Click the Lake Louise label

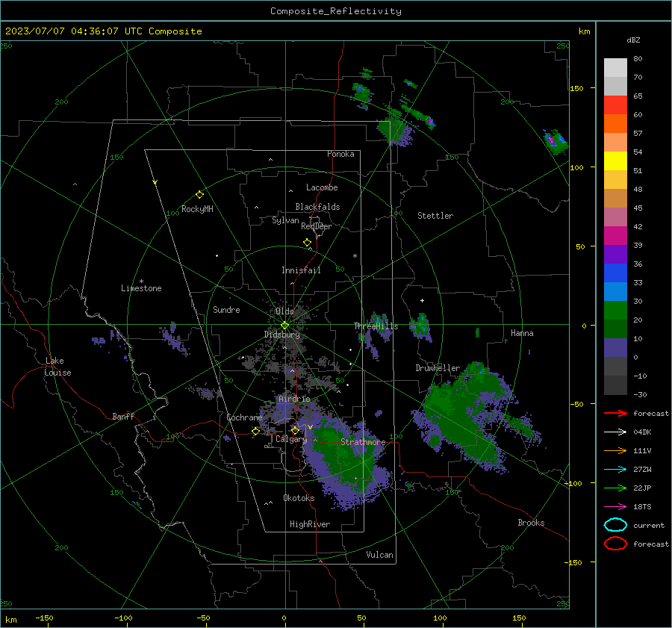pos(57,367)
